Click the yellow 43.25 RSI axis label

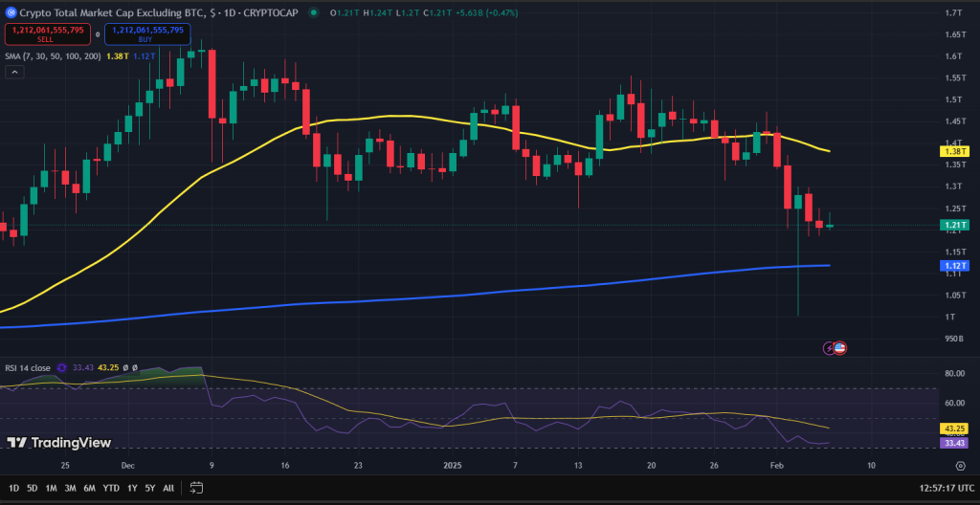click(x=954, y=428)
